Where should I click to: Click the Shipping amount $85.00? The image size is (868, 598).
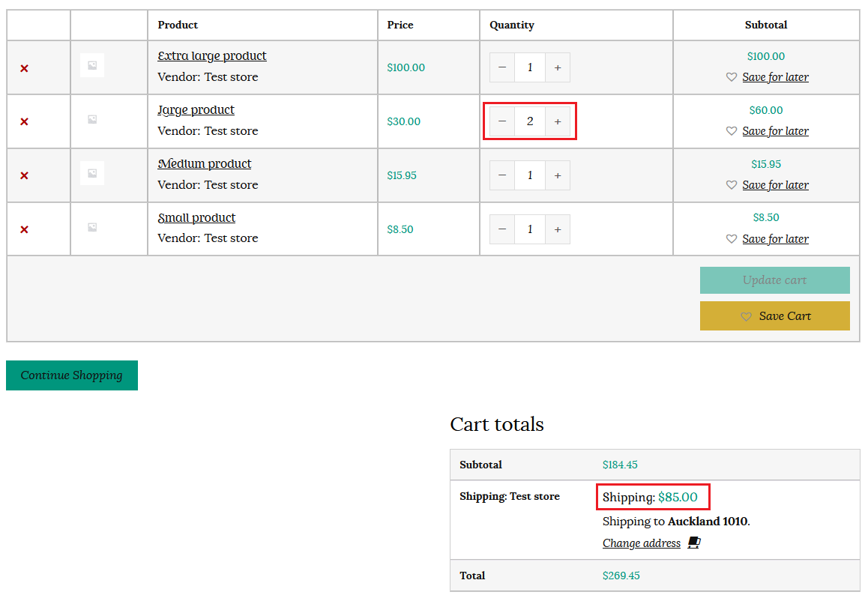click(x=678, y=498)
